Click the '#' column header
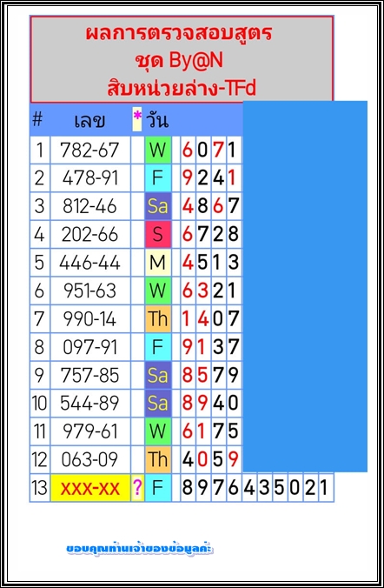Viewport: 384px width, 588px height. [x=37, y=120]
